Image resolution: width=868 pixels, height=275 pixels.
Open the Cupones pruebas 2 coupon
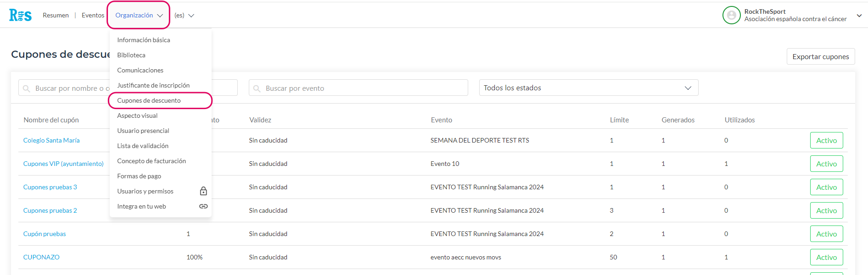pos(50,210)
